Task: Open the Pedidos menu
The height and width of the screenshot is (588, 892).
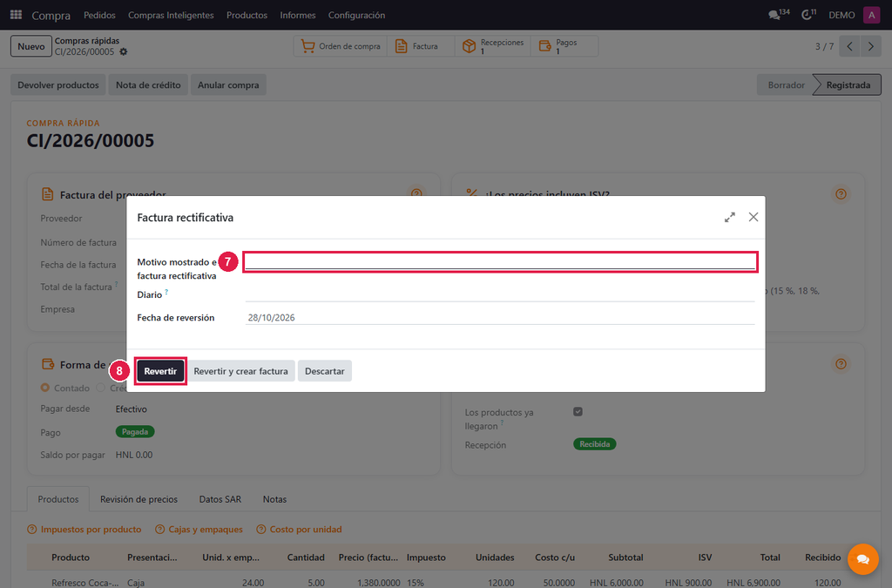Action: 99,16
